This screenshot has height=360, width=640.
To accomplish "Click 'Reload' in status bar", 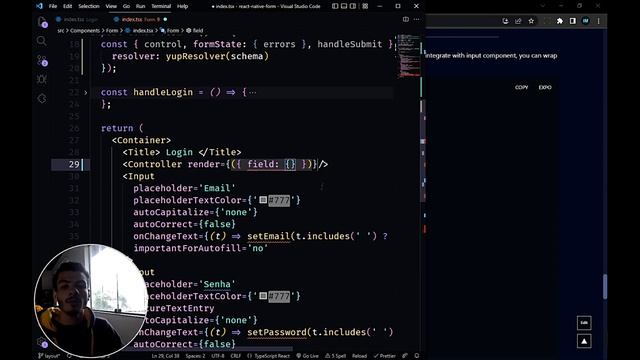I will pos(360,356).
